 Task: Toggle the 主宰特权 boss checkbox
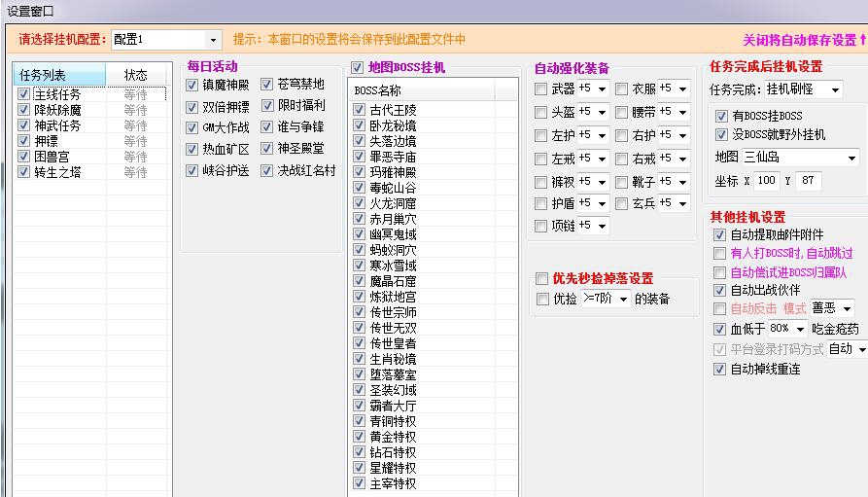point(359,483)
